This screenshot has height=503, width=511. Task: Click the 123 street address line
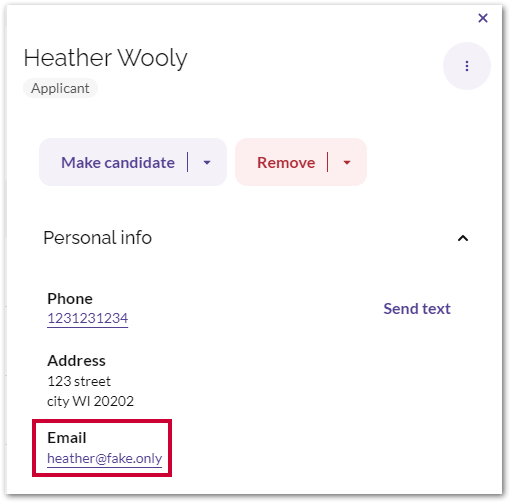pyautogui.click(x=79, y=381)
